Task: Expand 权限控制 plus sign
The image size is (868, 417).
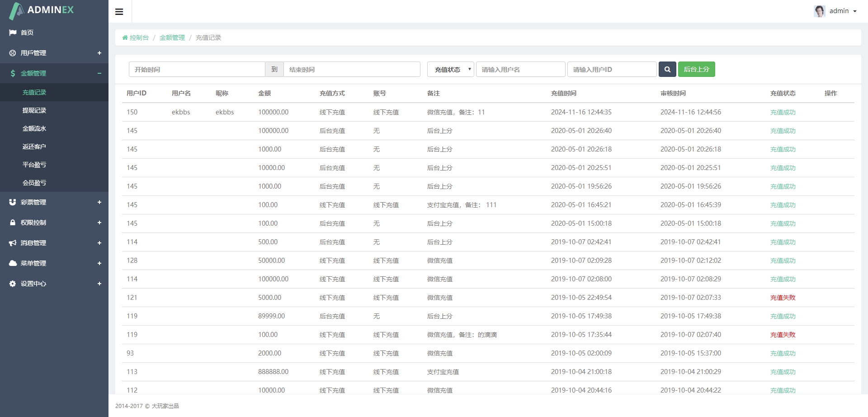Action: click(x=99, y=223)
